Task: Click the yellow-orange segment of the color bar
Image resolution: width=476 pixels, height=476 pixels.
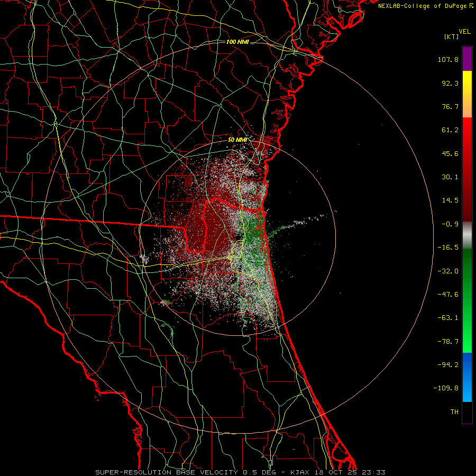Action: pyautogui.click(x=467, y=94)
